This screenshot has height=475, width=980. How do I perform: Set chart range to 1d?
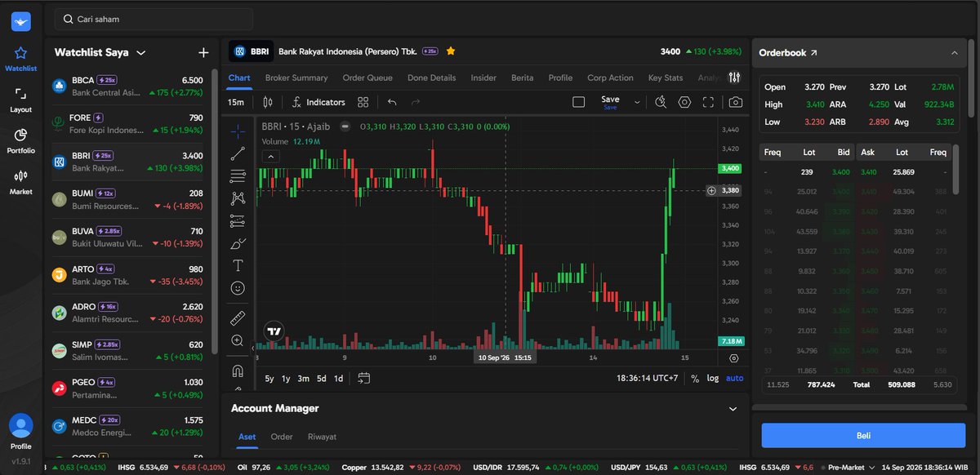coord(338,378)
